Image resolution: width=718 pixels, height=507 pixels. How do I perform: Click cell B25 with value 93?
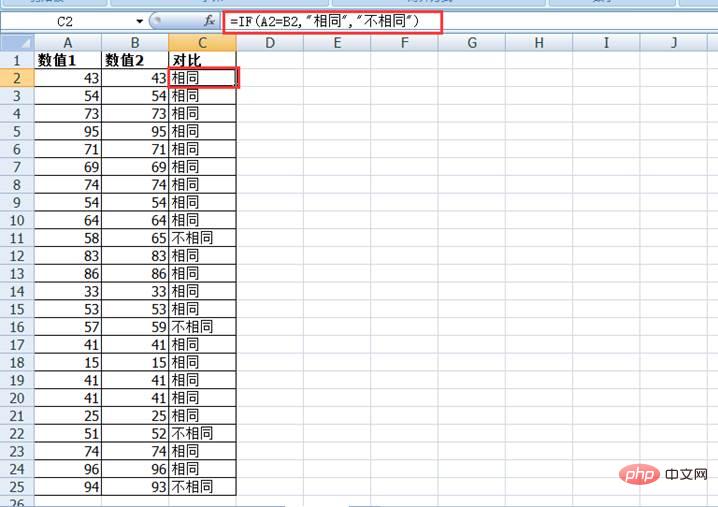tap(135, 487)
